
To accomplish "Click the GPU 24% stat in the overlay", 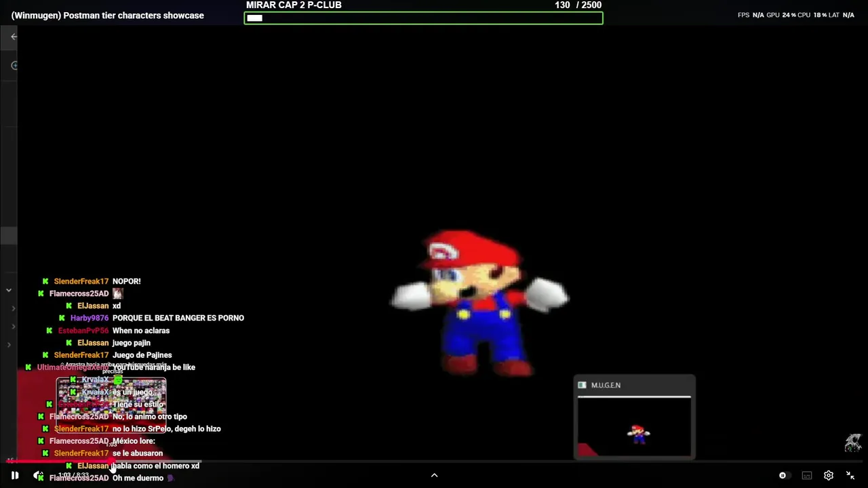I will pyautogui.click(x=781, y=15).
